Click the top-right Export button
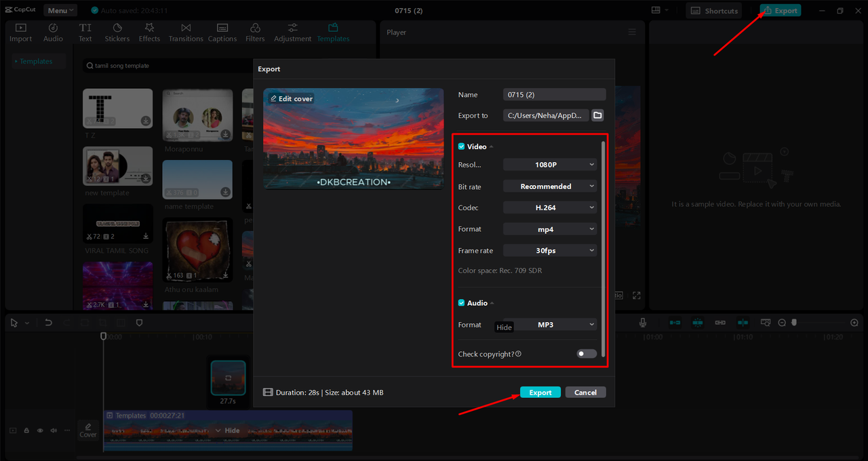Image resolution: width=868 pixels, height=461 pixels. click(x=781, y=10)
